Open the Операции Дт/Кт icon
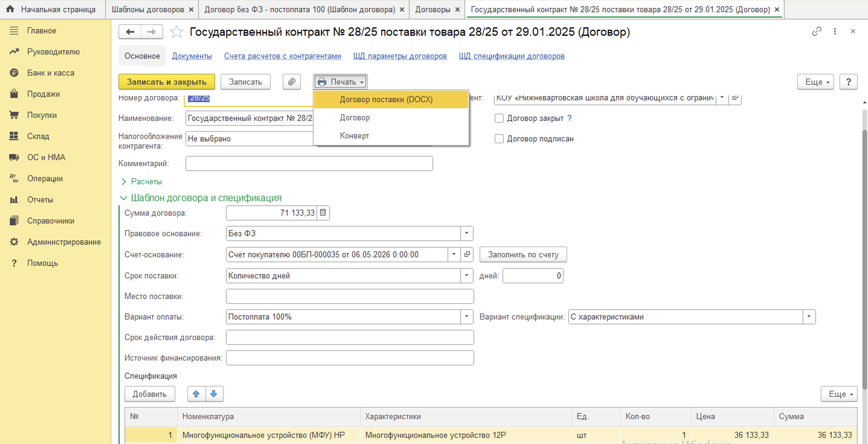Viewport: 868px width, 444px height. point(14,179)
